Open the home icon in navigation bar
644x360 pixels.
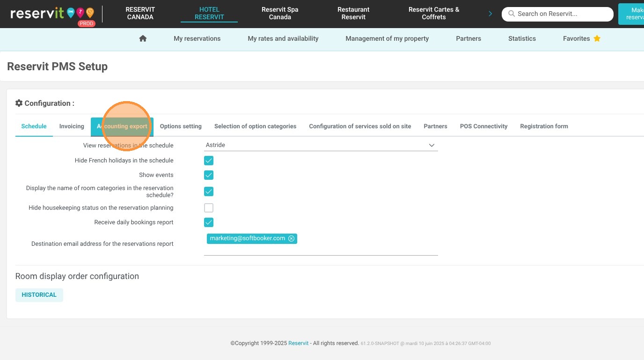click(x=143, y=38)
